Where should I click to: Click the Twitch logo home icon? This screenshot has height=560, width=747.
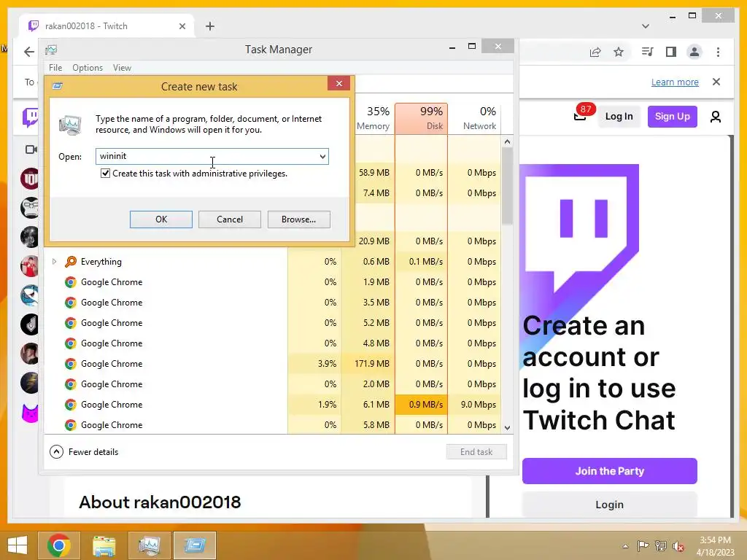coord(31,117)
